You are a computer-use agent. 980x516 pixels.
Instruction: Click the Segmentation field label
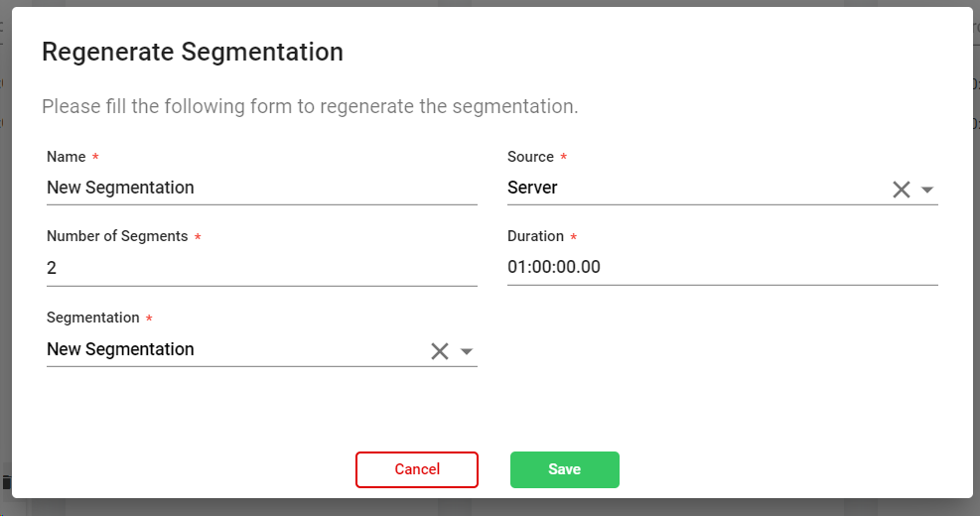[93, 318]
